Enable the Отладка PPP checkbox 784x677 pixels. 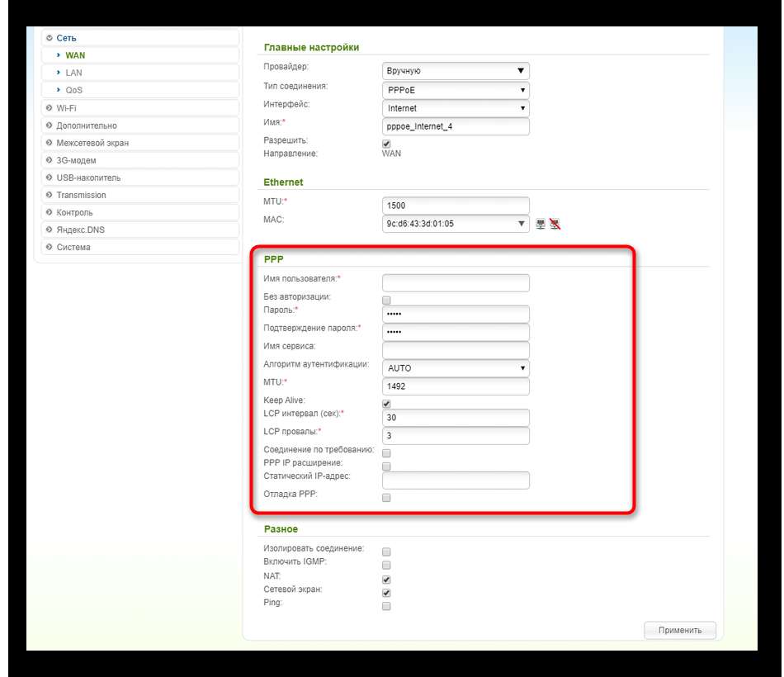[386, 497]
